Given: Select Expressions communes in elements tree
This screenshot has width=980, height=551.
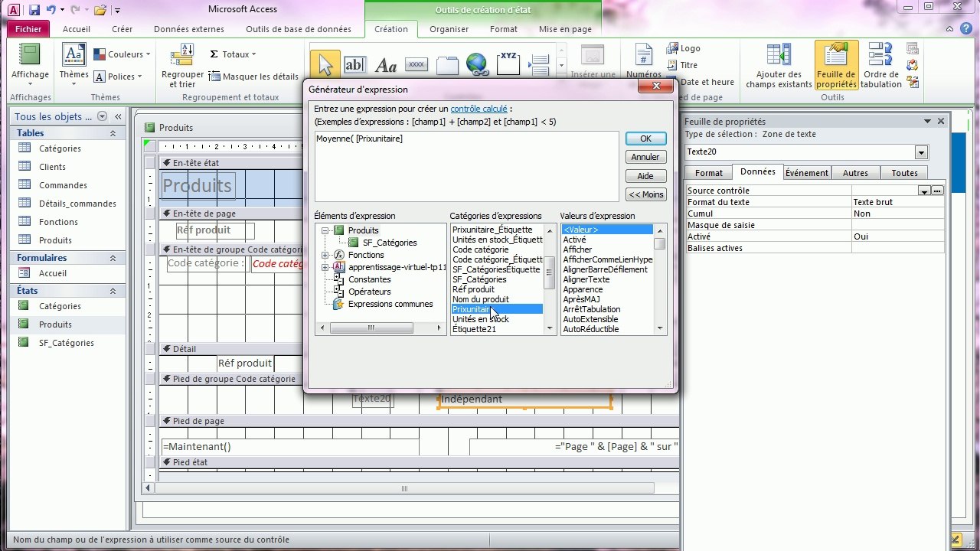Looking at the screenshot, I should [390, 304].
